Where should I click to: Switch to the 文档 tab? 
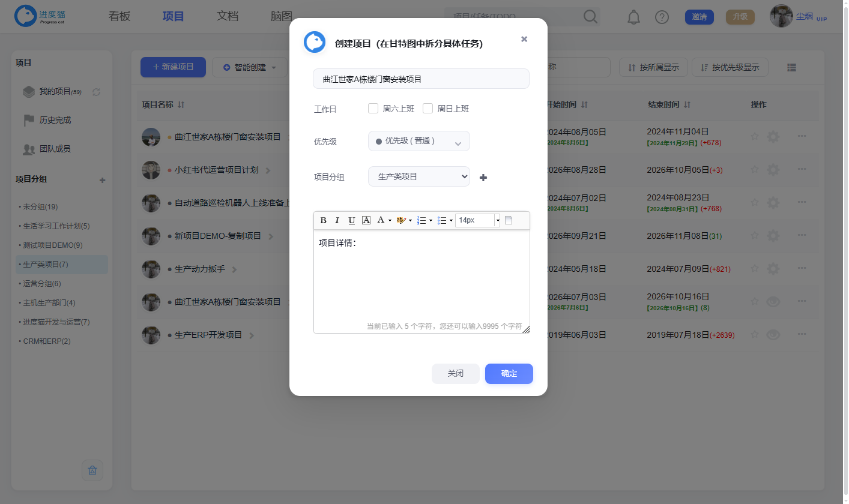click(x=228, y=17)
